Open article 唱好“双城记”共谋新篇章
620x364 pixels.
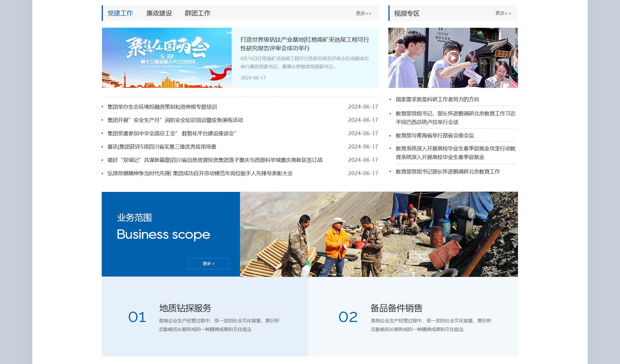pyautogui.click(x=215, y=160)
